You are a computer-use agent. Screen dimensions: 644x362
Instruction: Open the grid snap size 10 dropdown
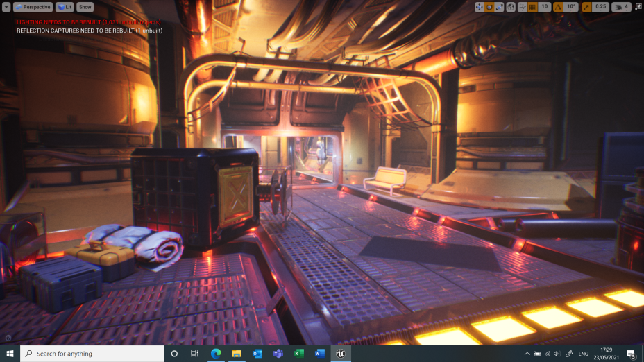tap(545, 7)
